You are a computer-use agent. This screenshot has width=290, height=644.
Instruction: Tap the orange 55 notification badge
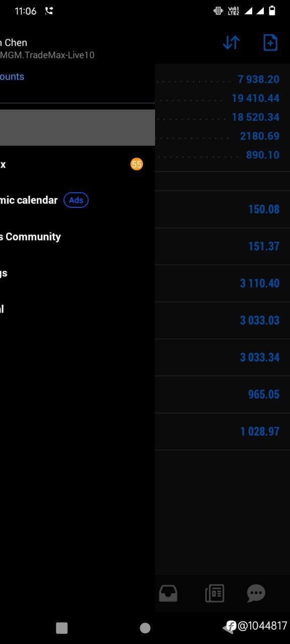pos(136,164)
